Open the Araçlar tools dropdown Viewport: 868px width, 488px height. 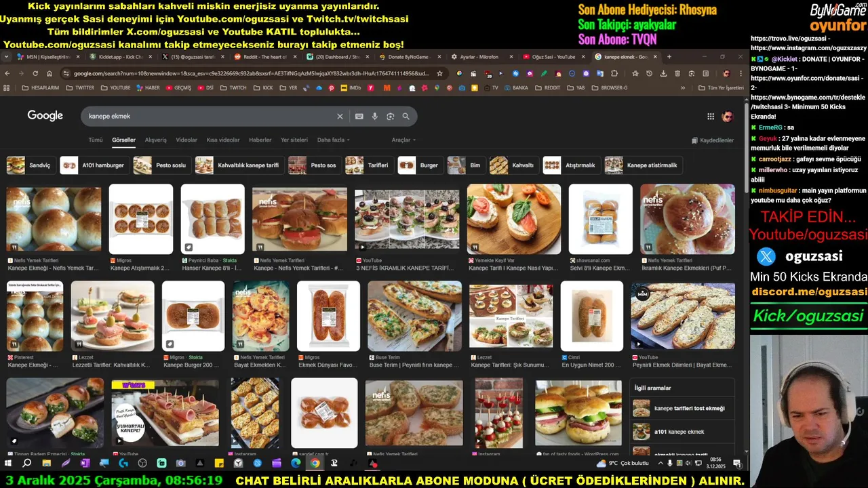click(403, 140)
